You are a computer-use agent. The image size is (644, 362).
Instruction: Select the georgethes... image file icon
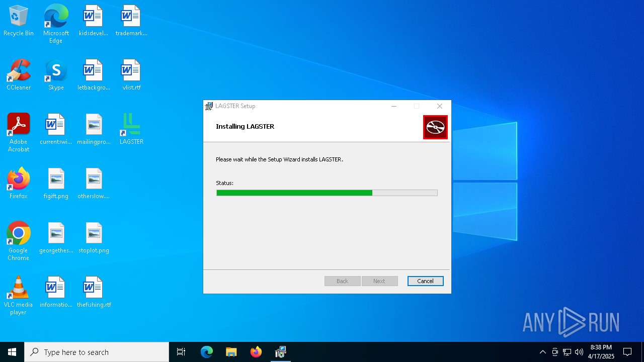56,238
